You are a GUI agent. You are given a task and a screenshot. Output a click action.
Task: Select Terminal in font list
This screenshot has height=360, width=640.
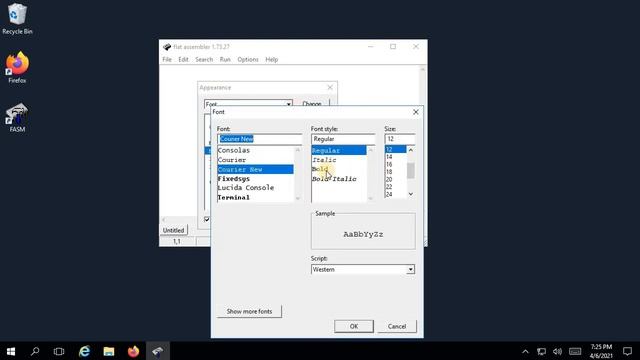click(x=256, y=198)
